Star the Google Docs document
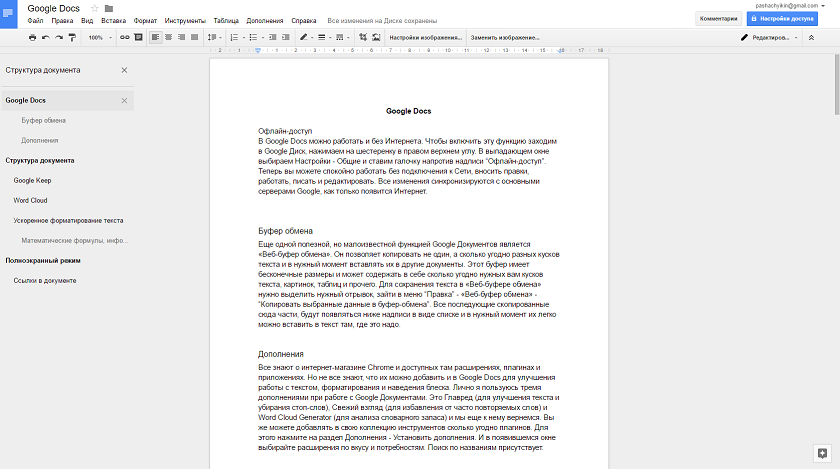 pos(95,9)
